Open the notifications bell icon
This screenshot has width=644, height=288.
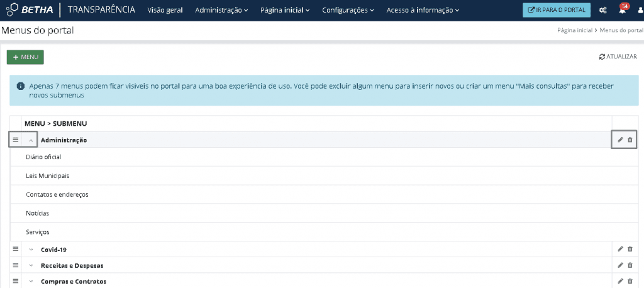[622, 11]
